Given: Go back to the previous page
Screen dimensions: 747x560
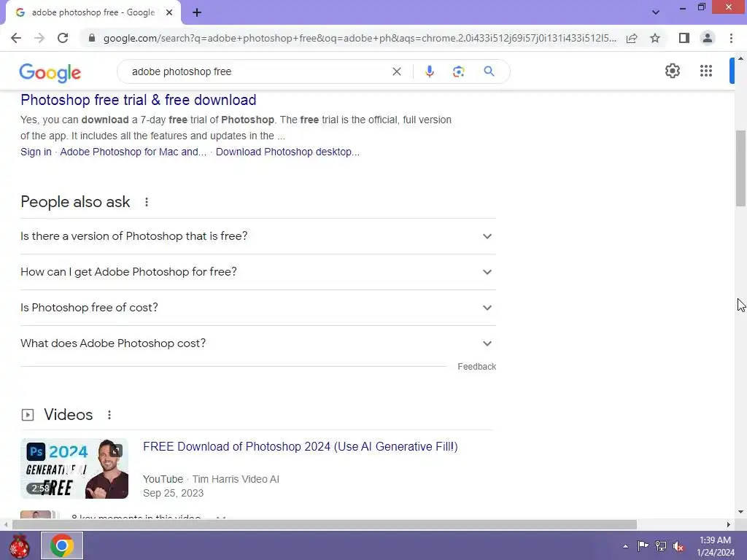Looking at the screenshot, I should (16, 38).
